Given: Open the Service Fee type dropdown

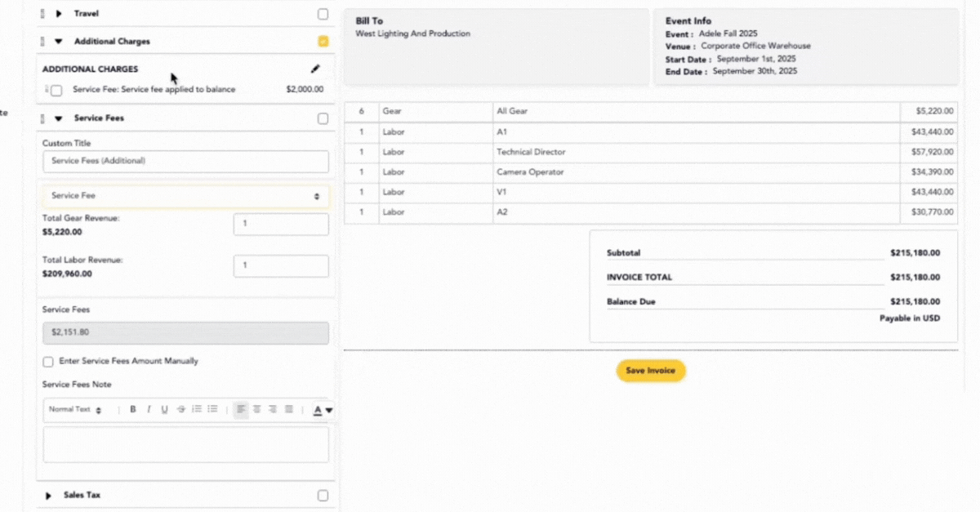Looking at the screenshot, I should [185, 196].
